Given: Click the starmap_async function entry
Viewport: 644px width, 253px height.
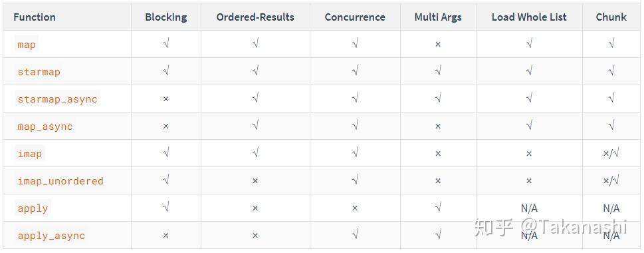Looking at the screenshot, I should (x=58, y=99).
